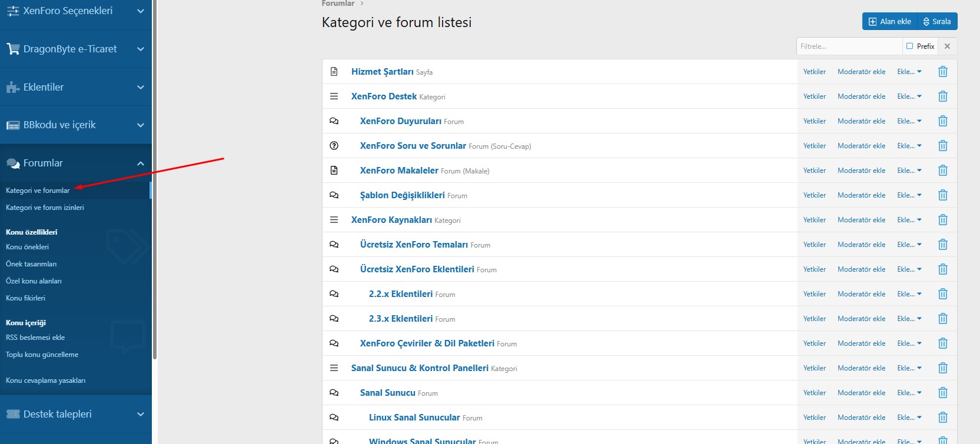Click category icon beside XenForo Destek
The image size is (980, 444).
(x=334, y=96)
